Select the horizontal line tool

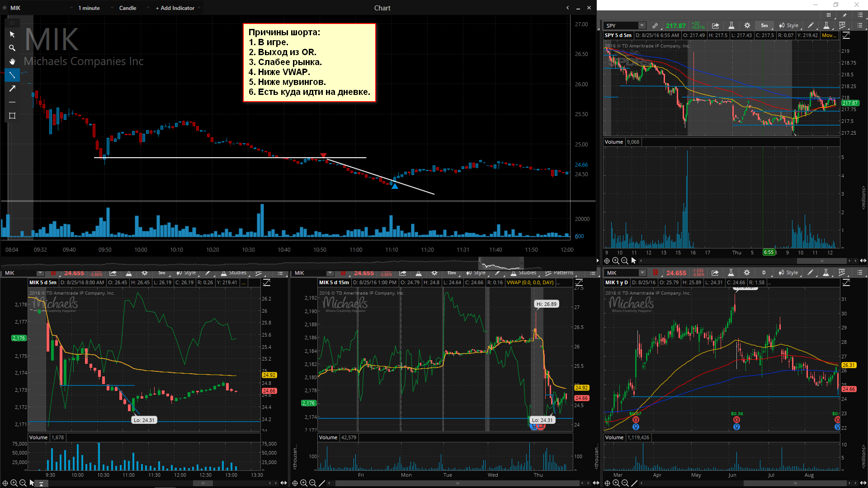(12, 102)
